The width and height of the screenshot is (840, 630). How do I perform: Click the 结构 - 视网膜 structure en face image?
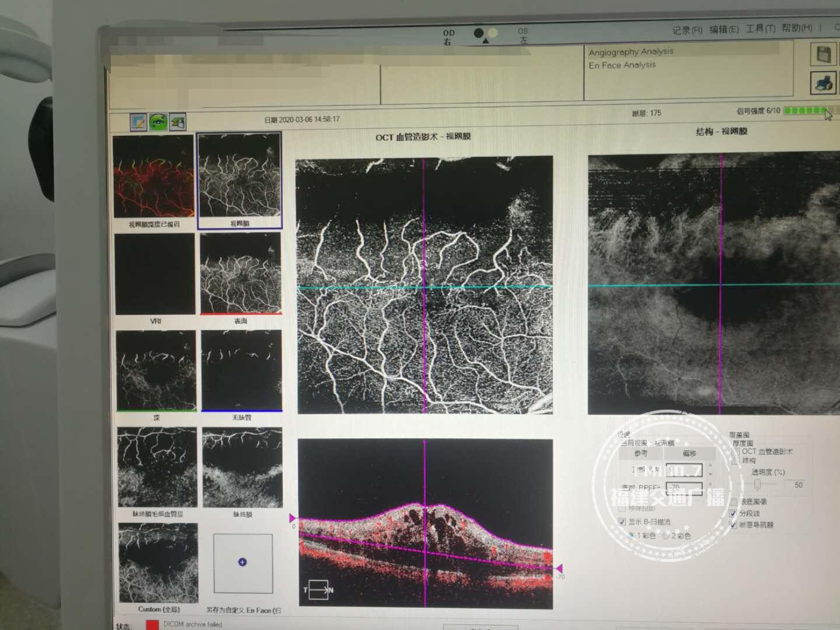(x=714, y=283)
